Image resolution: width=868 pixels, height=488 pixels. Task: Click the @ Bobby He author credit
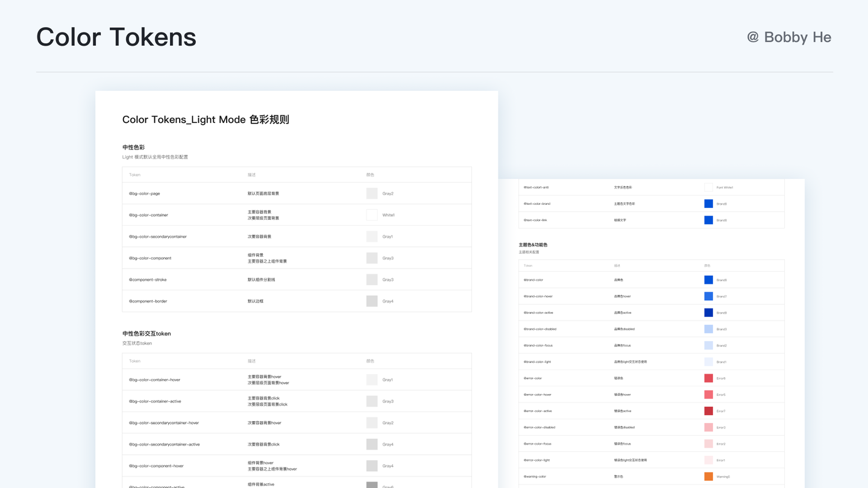(x=790, y=37)
